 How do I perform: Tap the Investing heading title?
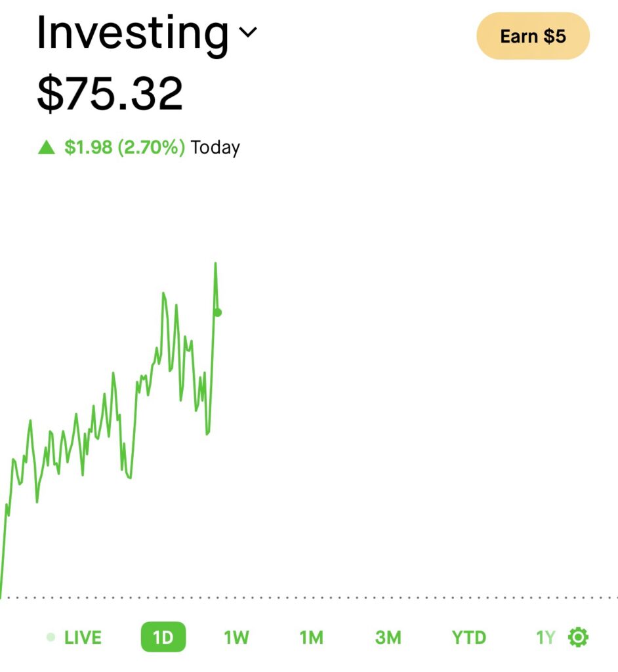133,33
